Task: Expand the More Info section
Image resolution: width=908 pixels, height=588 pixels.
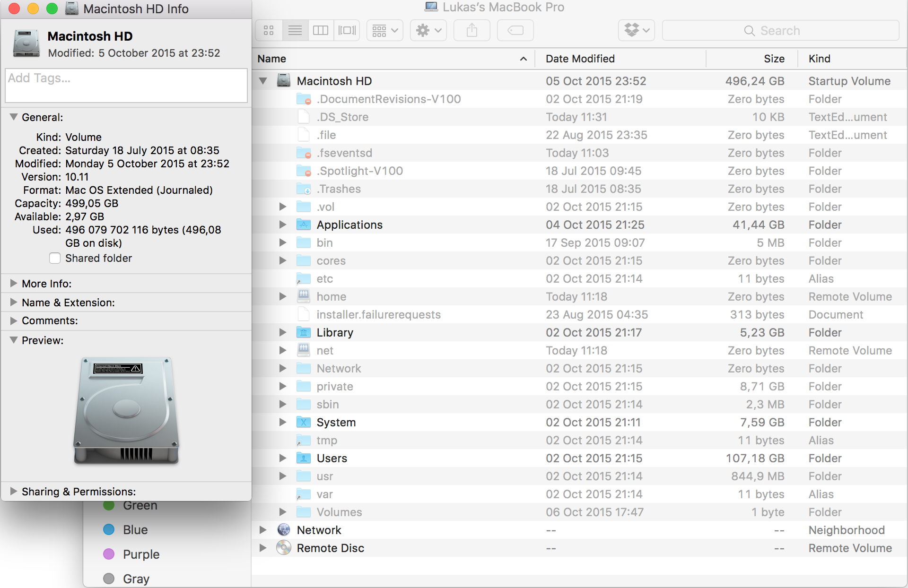Action: coord(14,283)
